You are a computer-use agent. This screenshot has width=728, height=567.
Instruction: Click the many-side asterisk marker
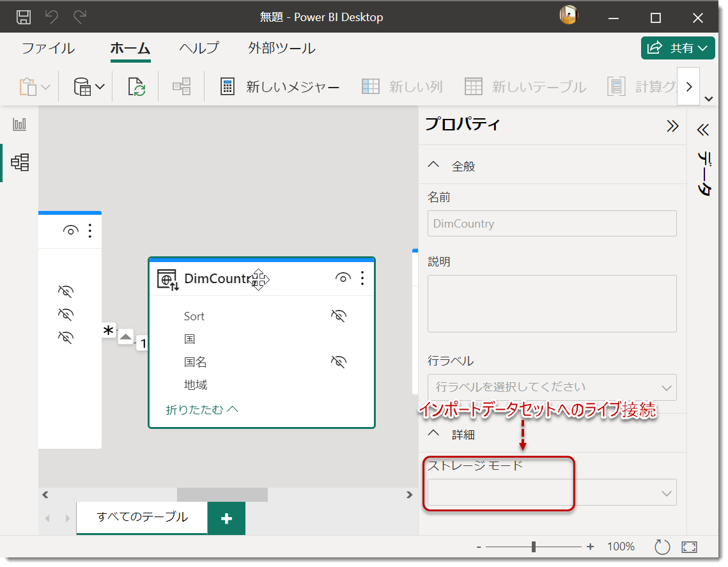pyautogui.click(x=109, y=331)
